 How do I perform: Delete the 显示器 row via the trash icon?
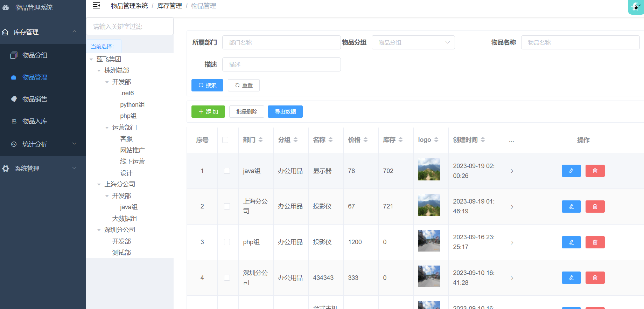point(595,171)
